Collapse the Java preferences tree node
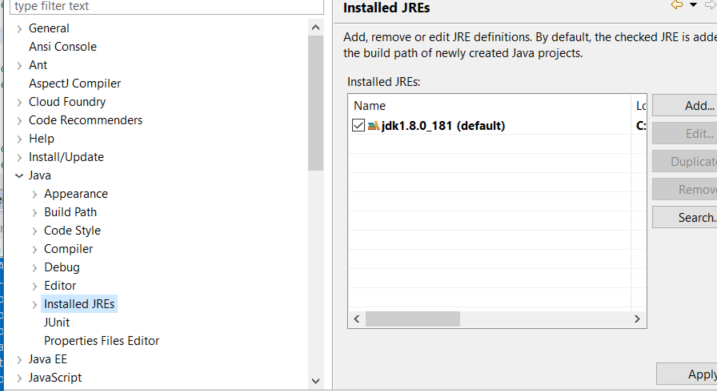717x391 pixels. coord(19,176)
